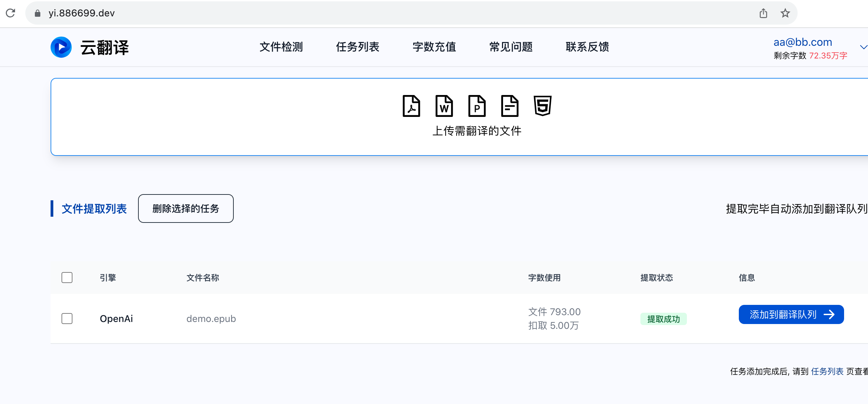The height and width of the screenshot is (404, 868).
Task: Follow the 任务列表 link in footer note
Action: 827,371
